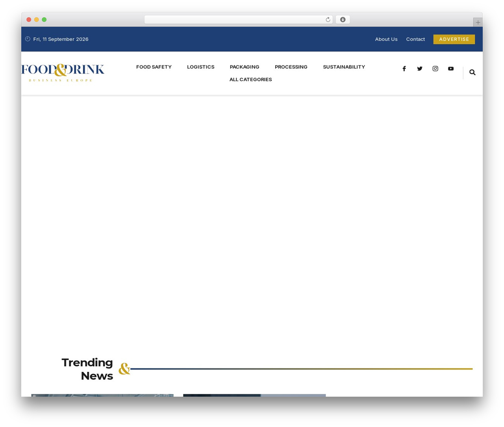
Task: Open the first trending news thumbnail
Action: (x=102, y=395)
